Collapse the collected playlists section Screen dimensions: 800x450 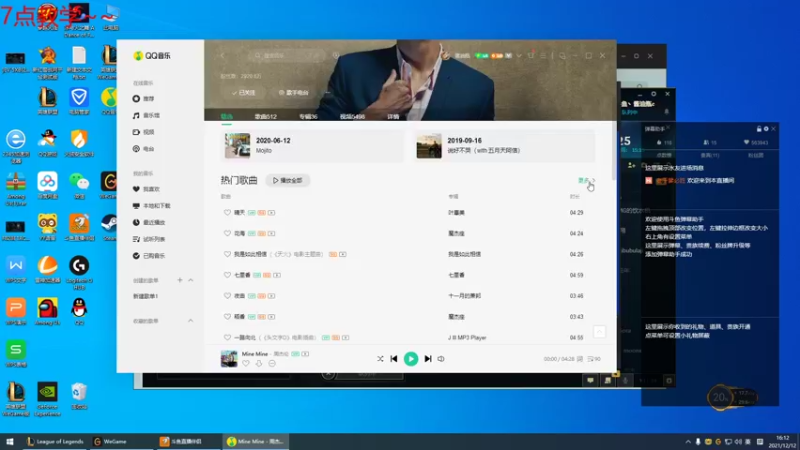pyautogui.click(x=191, y=321)
